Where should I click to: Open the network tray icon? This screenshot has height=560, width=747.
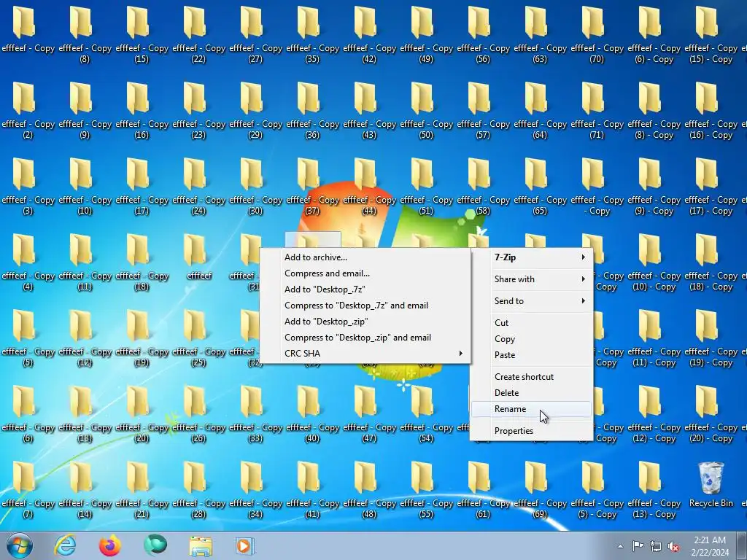tap(656, 546)
